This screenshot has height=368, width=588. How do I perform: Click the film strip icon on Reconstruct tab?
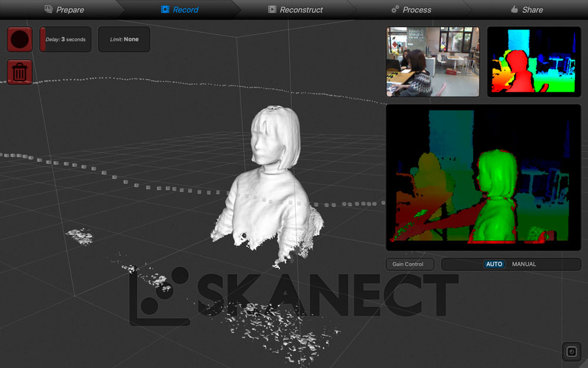tap(272, 9)
